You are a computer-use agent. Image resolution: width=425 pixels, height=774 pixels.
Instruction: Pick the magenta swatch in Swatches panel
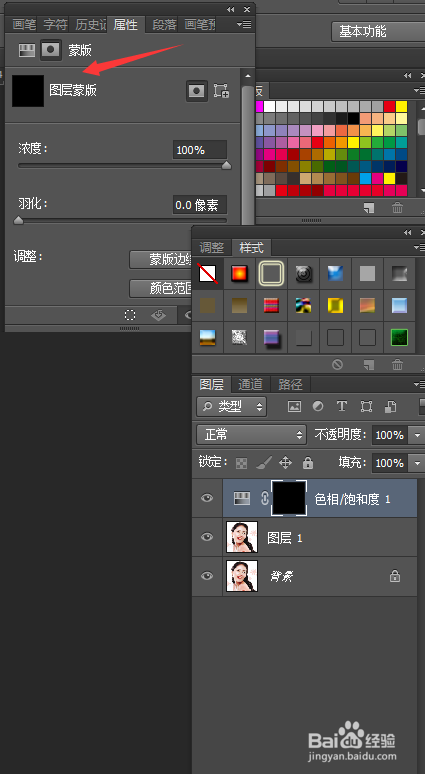259,107
